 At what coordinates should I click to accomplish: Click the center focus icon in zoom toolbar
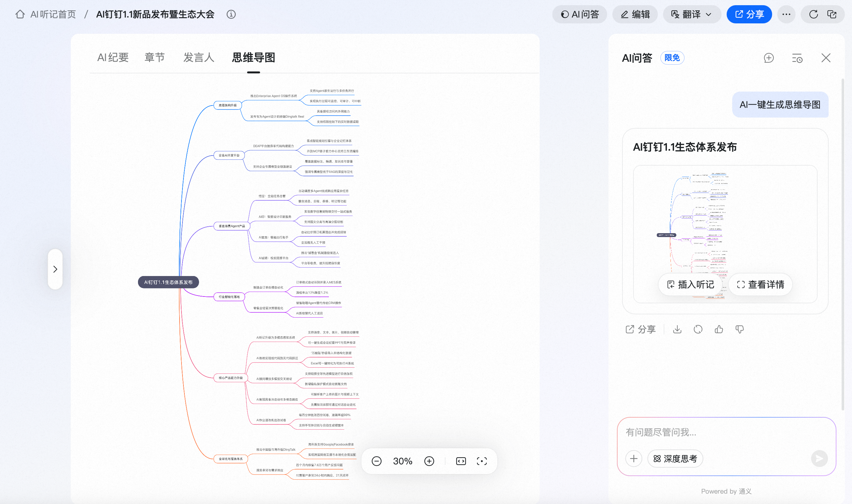(482, 461)
